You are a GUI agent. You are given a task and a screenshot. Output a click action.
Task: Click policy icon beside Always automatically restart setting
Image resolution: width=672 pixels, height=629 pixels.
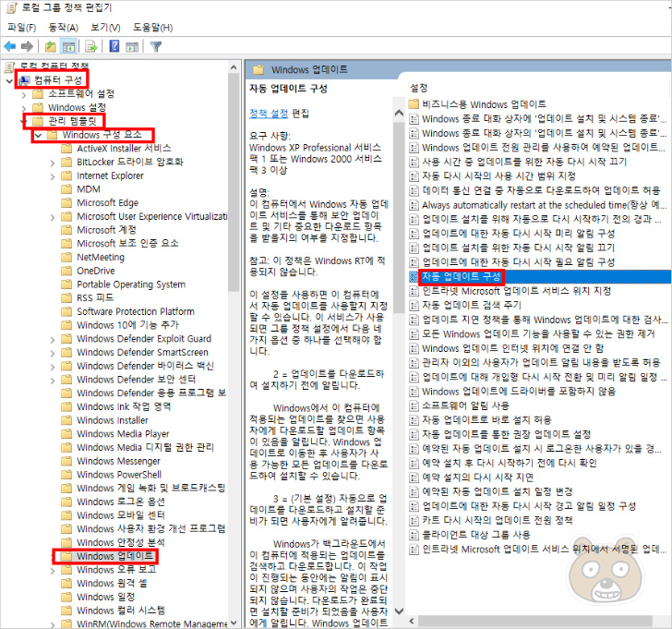click(x=414, y=205)
